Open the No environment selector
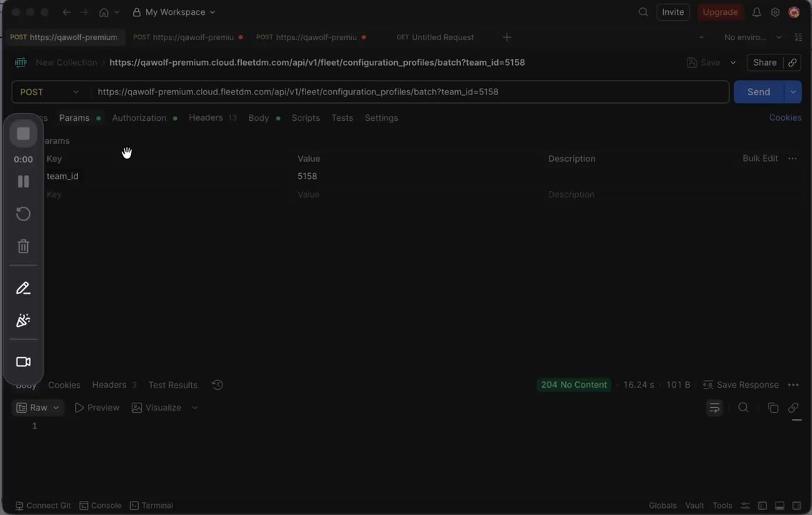The height and width of the screenshot is (515, 812). tap(753, 37)
